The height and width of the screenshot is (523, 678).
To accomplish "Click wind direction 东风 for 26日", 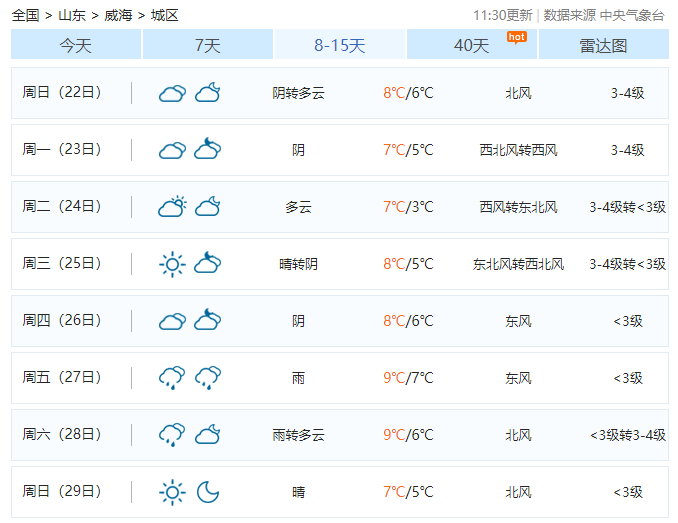I will coord(518,321).
